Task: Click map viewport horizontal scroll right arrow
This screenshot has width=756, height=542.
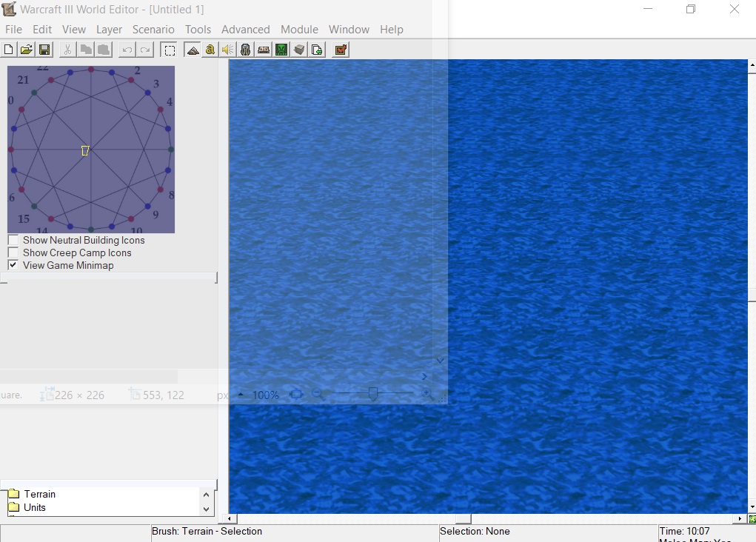Action: coord(740,519)
